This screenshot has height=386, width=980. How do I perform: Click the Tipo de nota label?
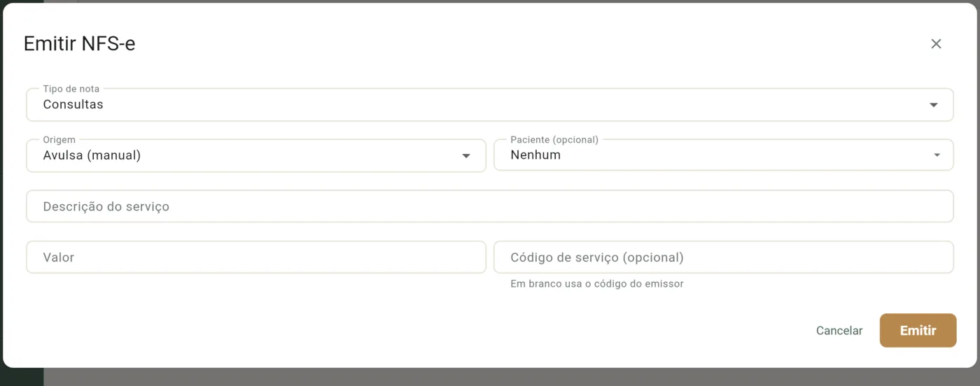click(71, 89)
